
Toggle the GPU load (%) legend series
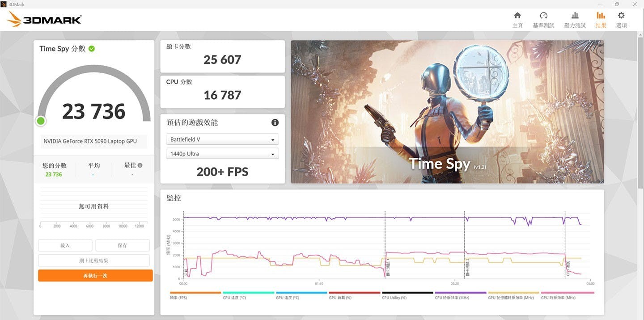pos(354,295)
